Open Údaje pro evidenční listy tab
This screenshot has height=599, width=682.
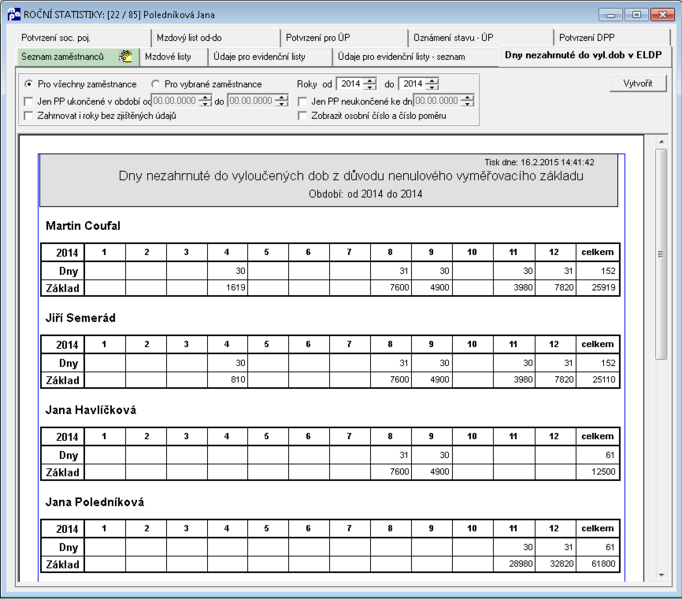coord(270,57)
